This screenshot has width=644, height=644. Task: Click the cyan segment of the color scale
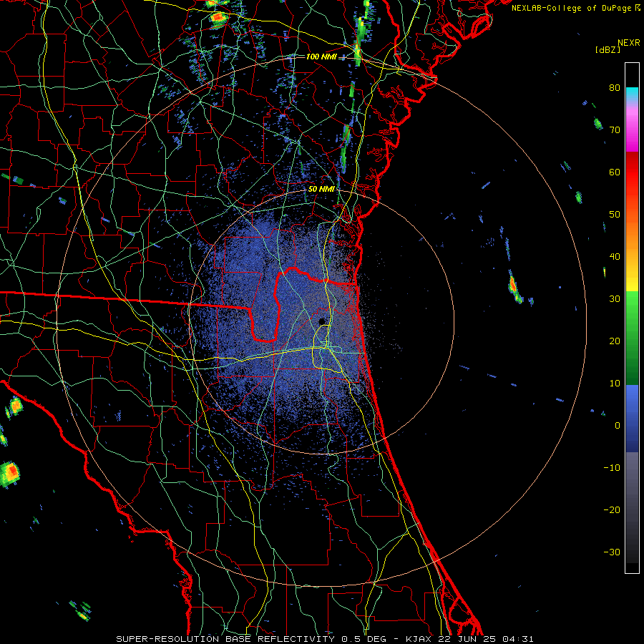632,94
